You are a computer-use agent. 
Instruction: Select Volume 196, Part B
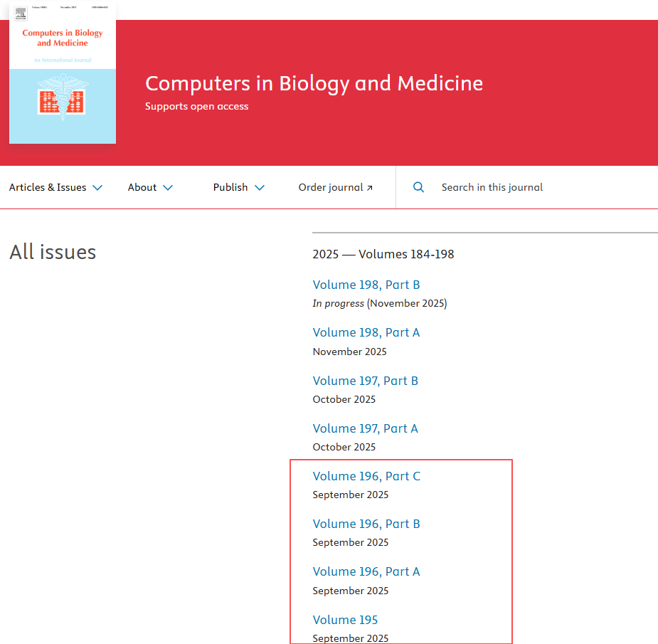pyautogui.click(x=366, y=524)
